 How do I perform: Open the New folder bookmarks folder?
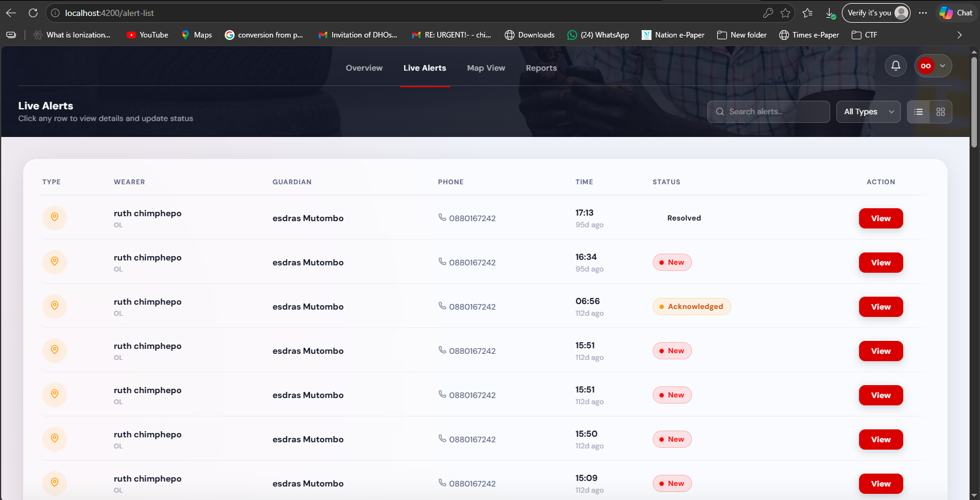coord(742,35)
